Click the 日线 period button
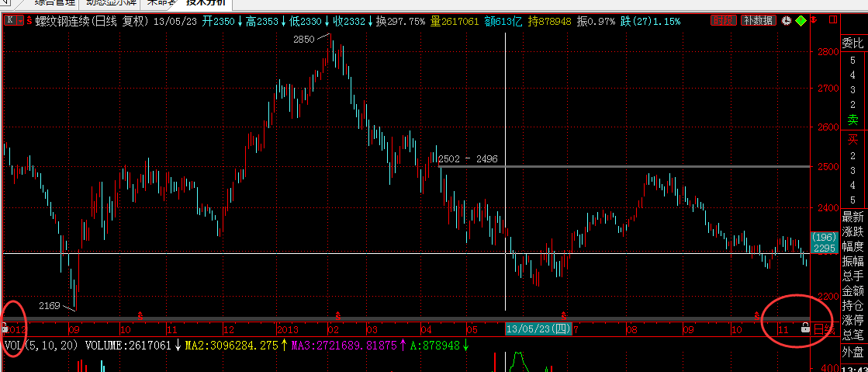 tap(825, 329)
